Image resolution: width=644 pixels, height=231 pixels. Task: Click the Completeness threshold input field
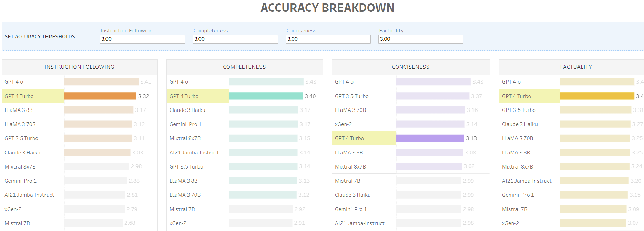(235, 39)
